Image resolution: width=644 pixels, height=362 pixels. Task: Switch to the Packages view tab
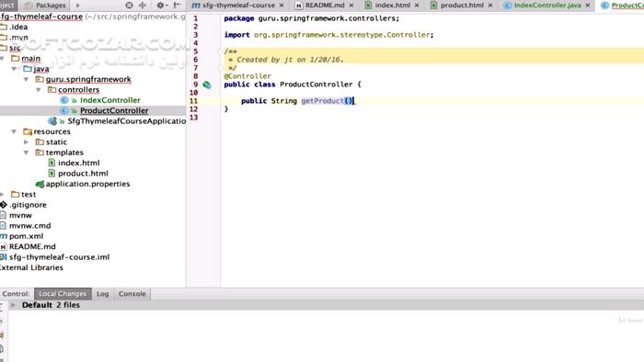(x=46, y=6)
